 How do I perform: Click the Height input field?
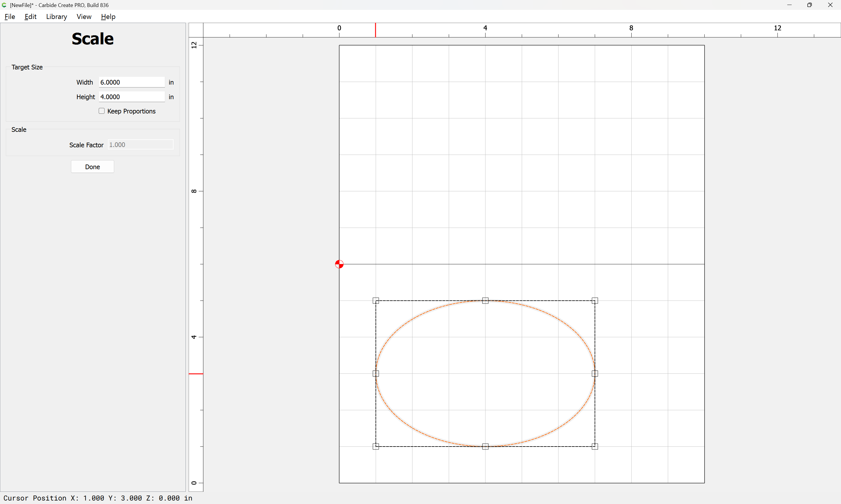[x=132, y=97]
